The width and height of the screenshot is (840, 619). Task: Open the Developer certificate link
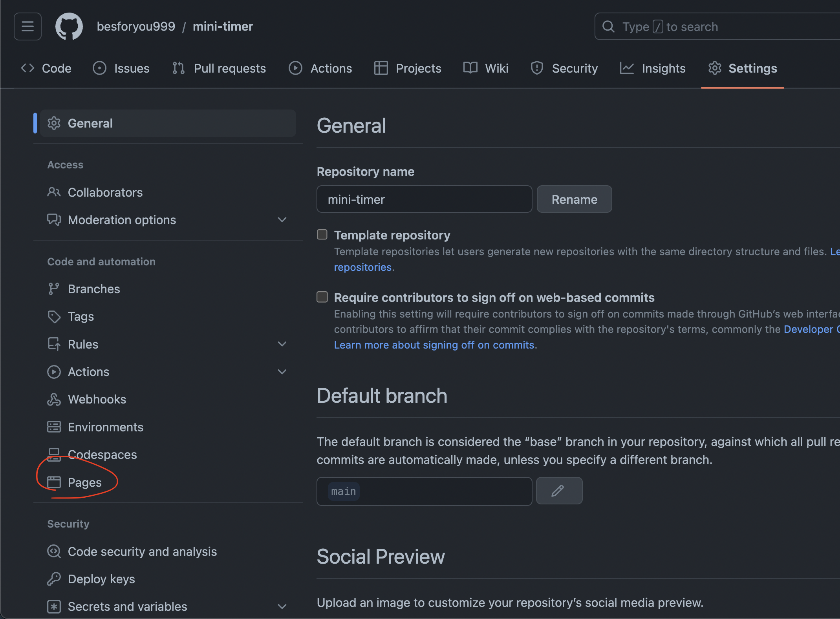pos(811,329)
